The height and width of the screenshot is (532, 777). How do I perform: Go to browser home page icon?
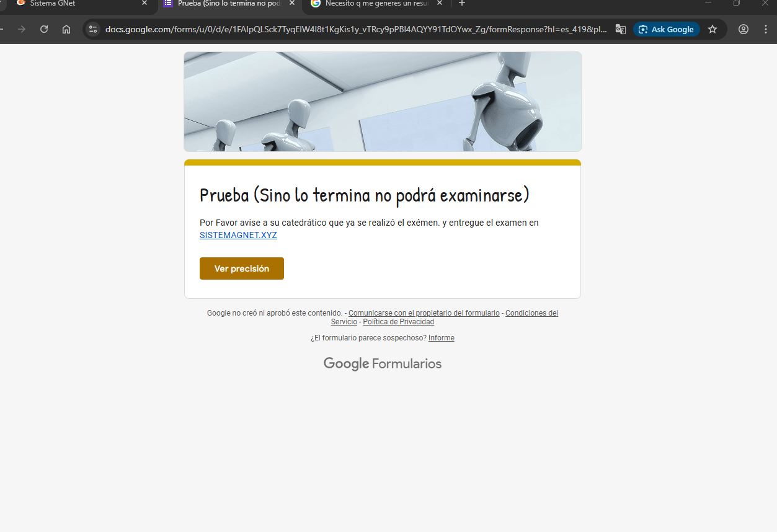(x=66, y=29)
